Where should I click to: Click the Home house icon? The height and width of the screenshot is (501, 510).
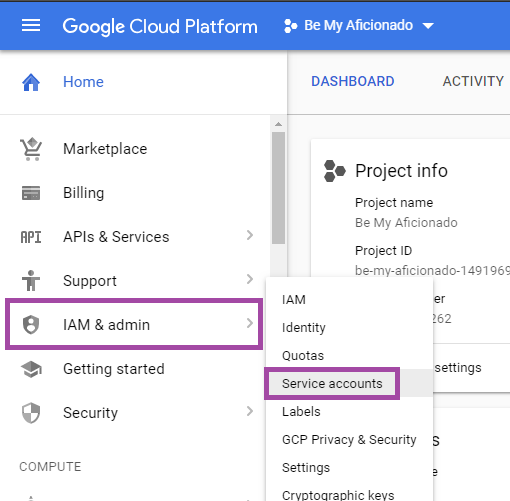click(31, 82)
